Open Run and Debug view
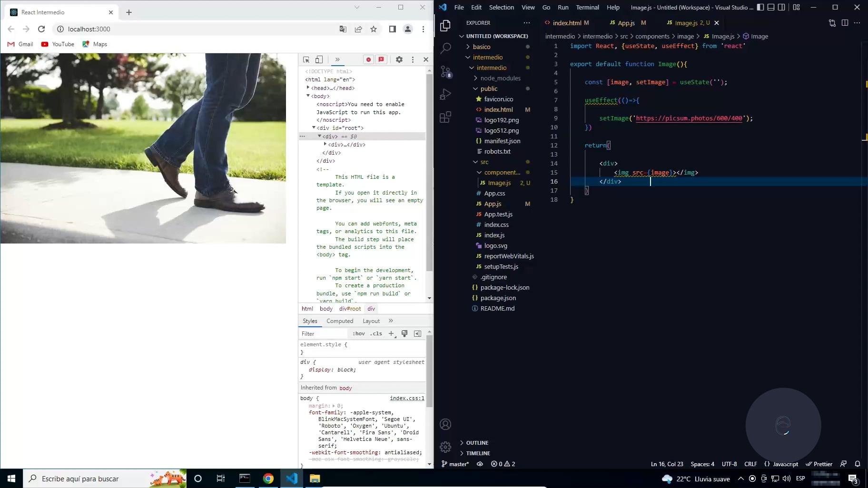Image resolution: width=868 pixels, height=488 pixels. click(x=445, y=94)
